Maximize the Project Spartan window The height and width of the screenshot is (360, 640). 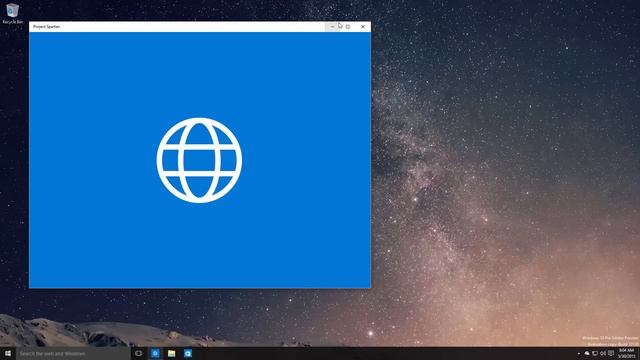pos(348,27)
